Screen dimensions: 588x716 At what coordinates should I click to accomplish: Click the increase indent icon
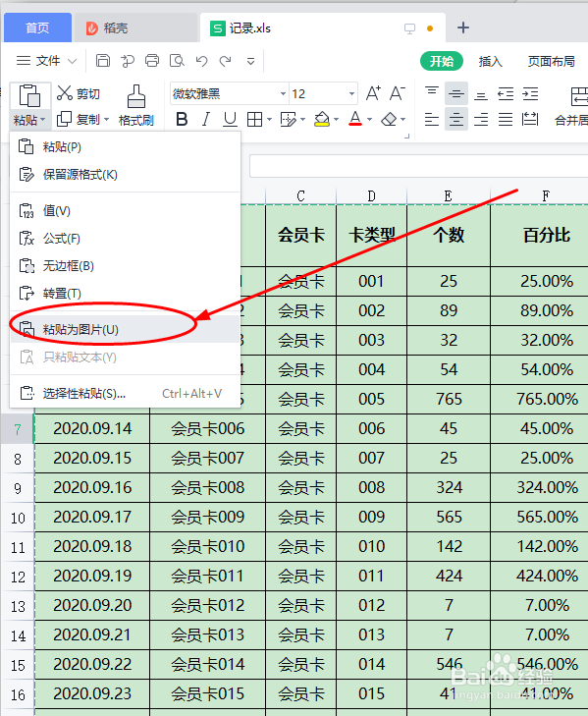click(530, 94)
